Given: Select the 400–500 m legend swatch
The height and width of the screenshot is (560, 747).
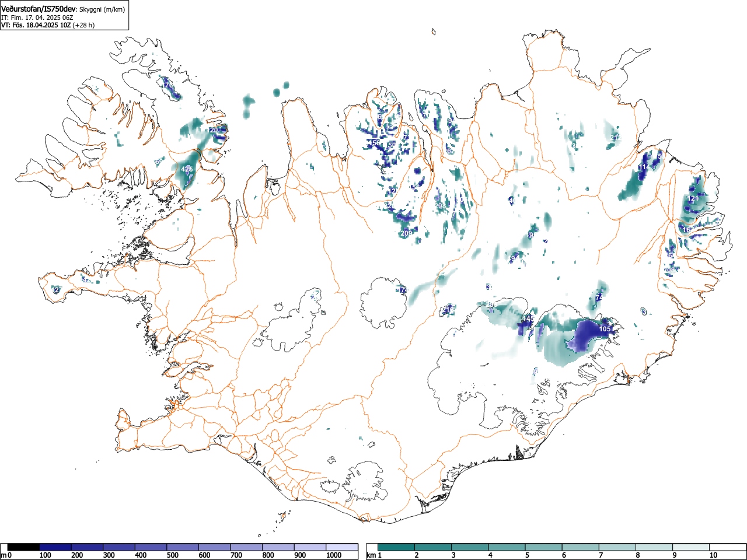Looking at the screenshot, I should coord(151,547).
